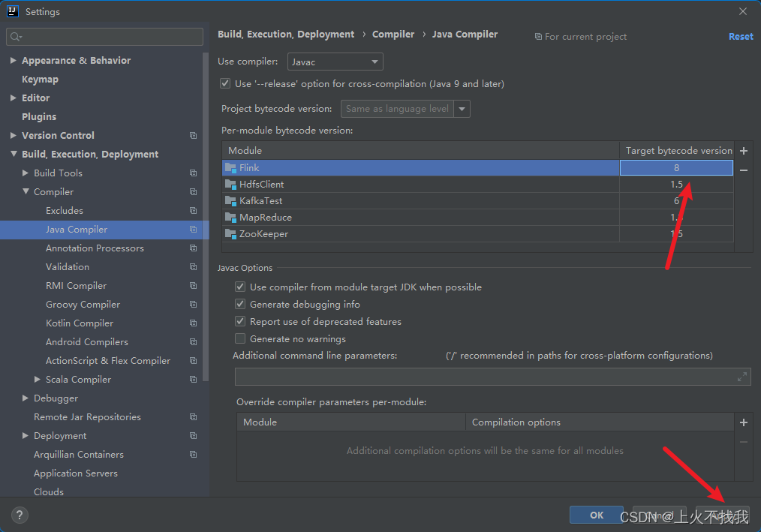Click the project-level icon next to Groovy Compiler
This screenshot has width=761, height=532.
(x=193, y=305)
